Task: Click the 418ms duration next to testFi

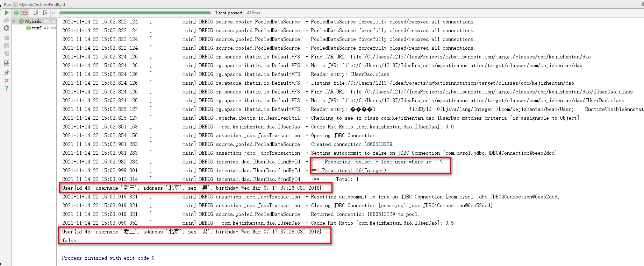Action: pos(50,28)
